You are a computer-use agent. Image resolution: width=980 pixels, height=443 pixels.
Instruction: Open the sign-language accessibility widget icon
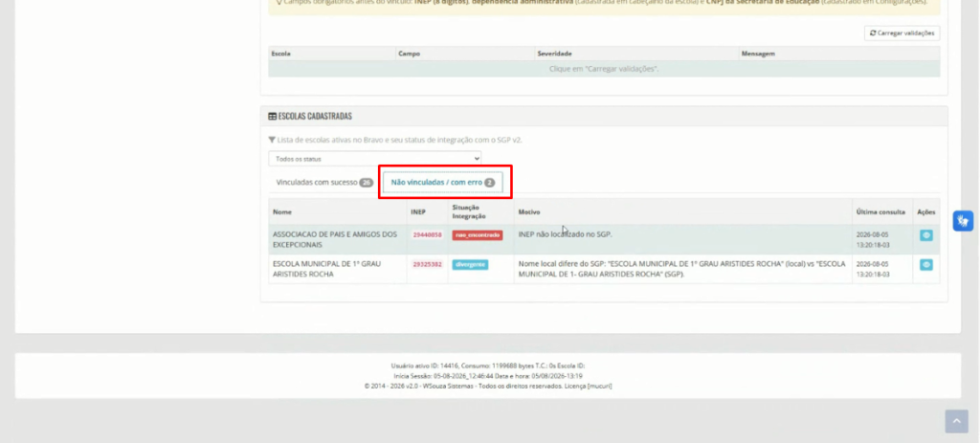point(963,221)
